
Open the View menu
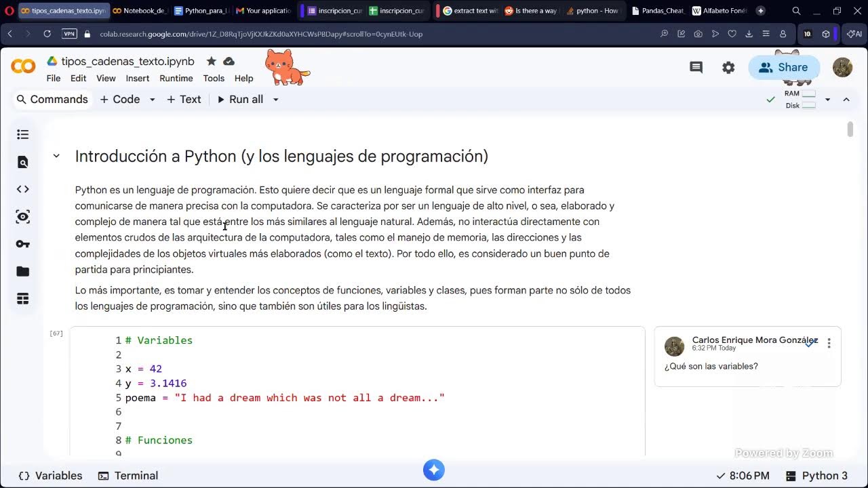pos(106,78)
